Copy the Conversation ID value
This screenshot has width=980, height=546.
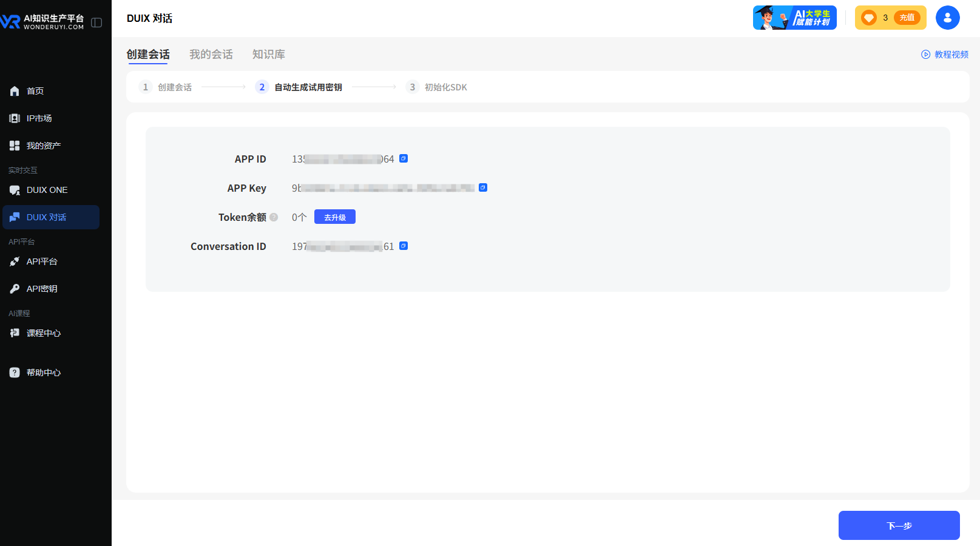point(404,246)
